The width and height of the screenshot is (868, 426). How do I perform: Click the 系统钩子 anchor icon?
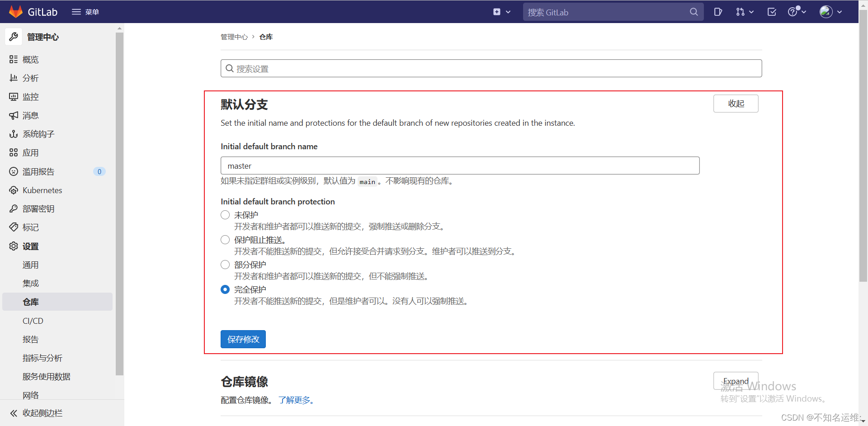[14, 134]
